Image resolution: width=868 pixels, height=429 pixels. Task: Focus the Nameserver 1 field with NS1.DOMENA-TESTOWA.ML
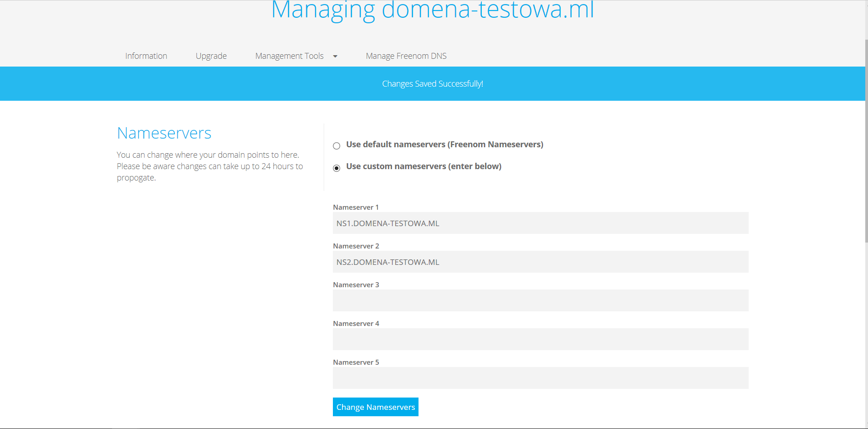click(540, 223)
